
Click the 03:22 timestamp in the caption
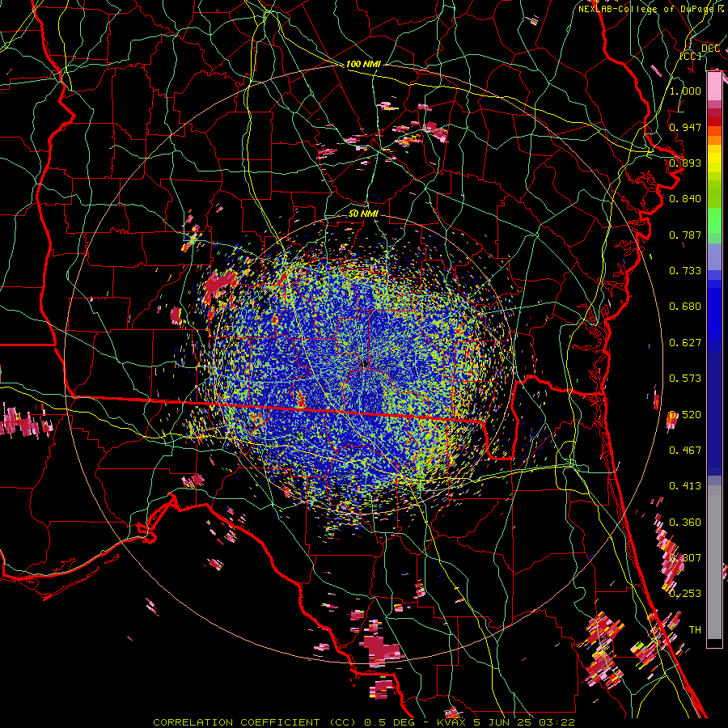tap(557, 722)
